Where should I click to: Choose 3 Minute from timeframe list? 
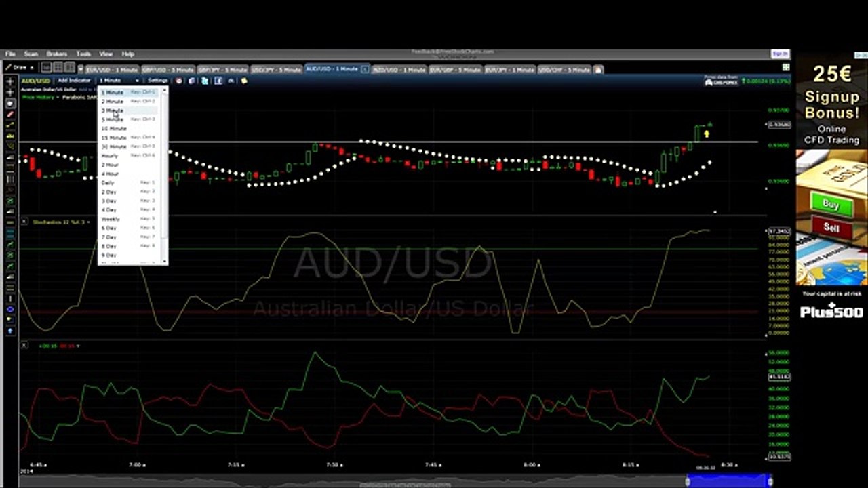(x=129, y=110)
